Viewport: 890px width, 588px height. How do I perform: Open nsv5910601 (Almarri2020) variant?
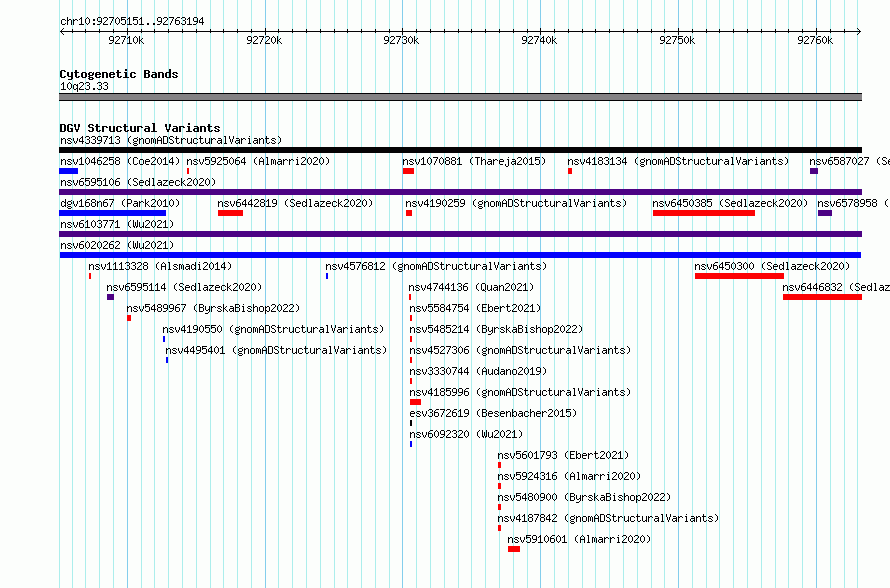click(x=579, y=539)
